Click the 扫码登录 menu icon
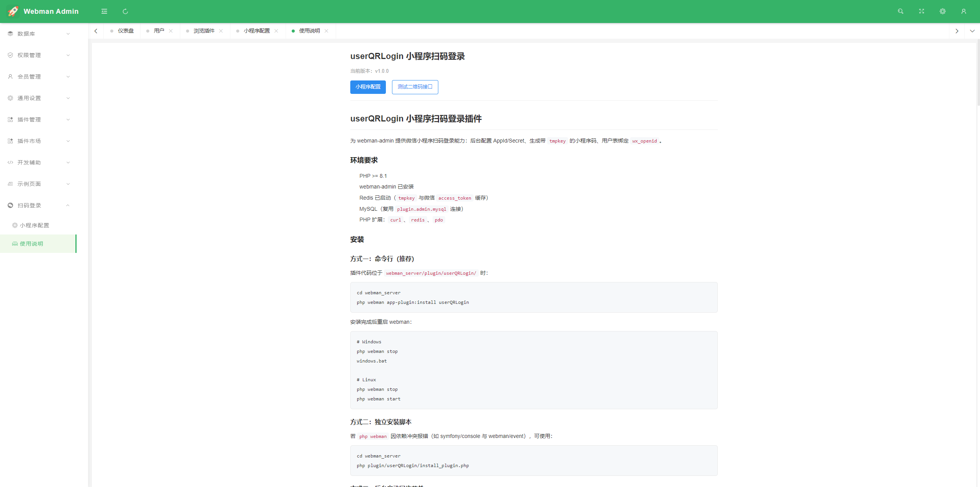The height and width of the screenshot is (487, 980). pyautogui.click(x=10, y=205)
